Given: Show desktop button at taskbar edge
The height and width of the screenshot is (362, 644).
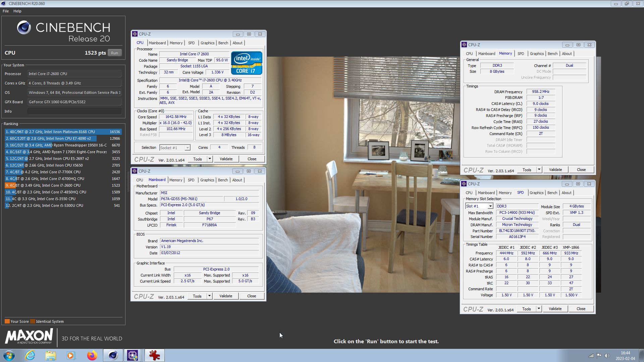Looking at the screenshot, I should (642, 355).
